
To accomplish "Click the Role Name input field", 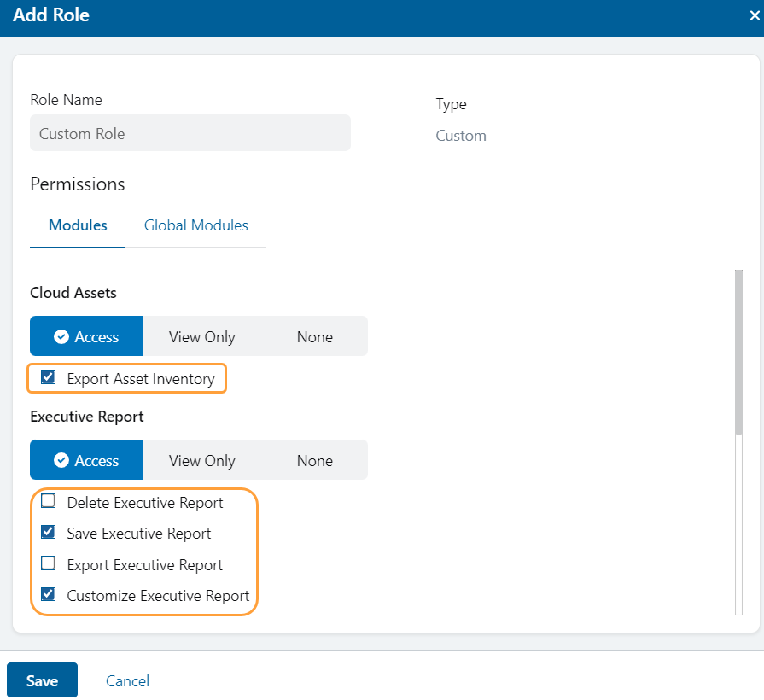I will coord(190,134).
